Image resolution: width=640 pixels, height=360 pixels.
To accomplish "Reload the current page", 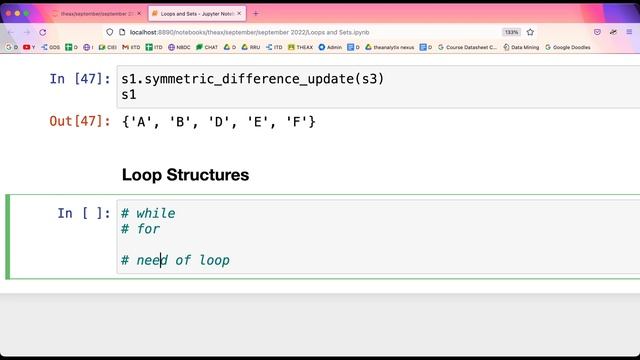I will [42, 32].
